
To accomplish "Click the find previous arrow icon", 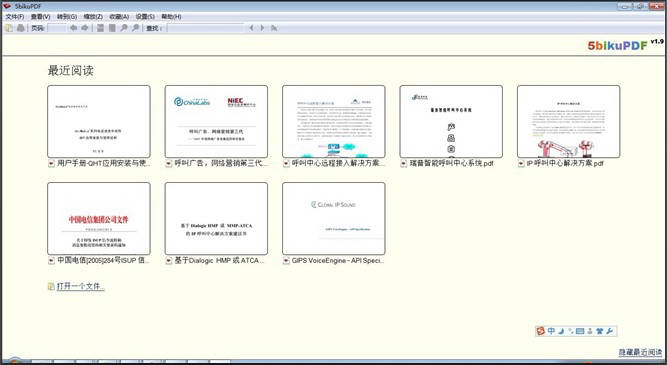I will pyautogui.click(x=251, y=28).
